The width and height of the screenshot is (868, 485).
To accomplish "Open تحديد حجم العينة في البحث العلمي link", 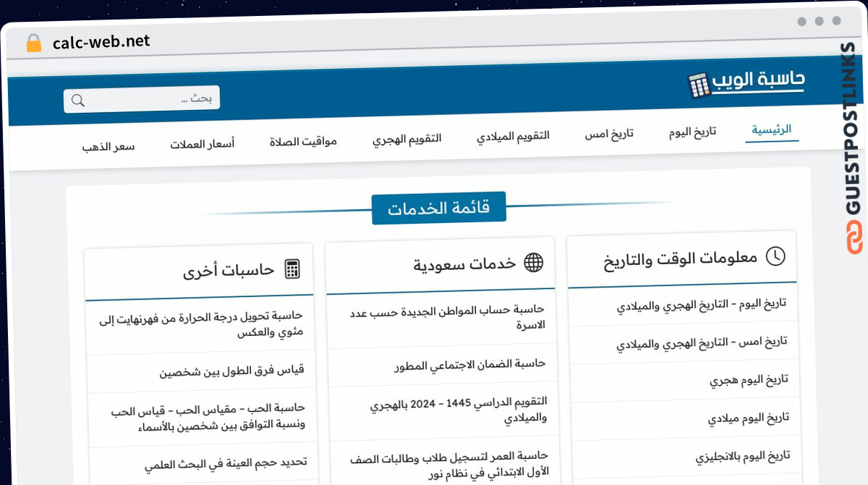I will point(226,463).
